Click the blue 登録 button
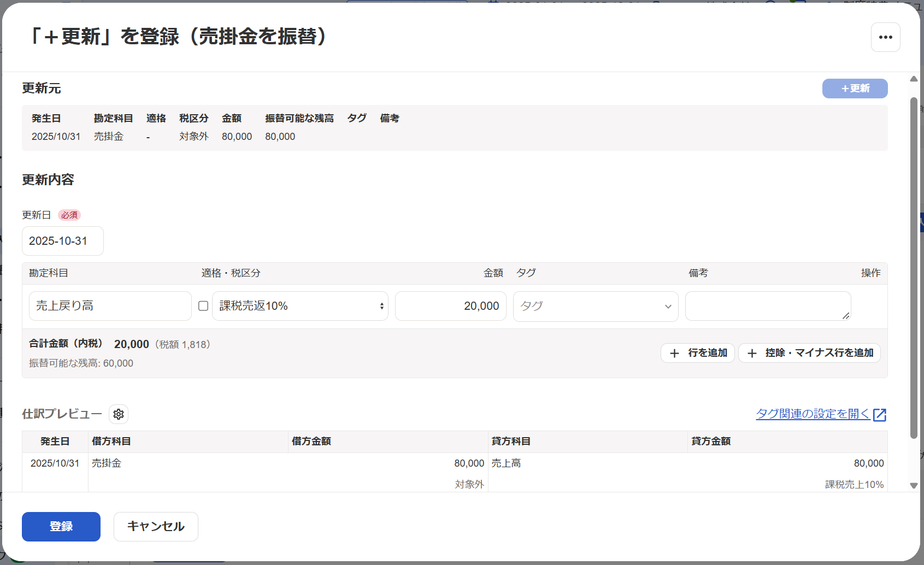924x565 pixels. [x=61, y=527]
